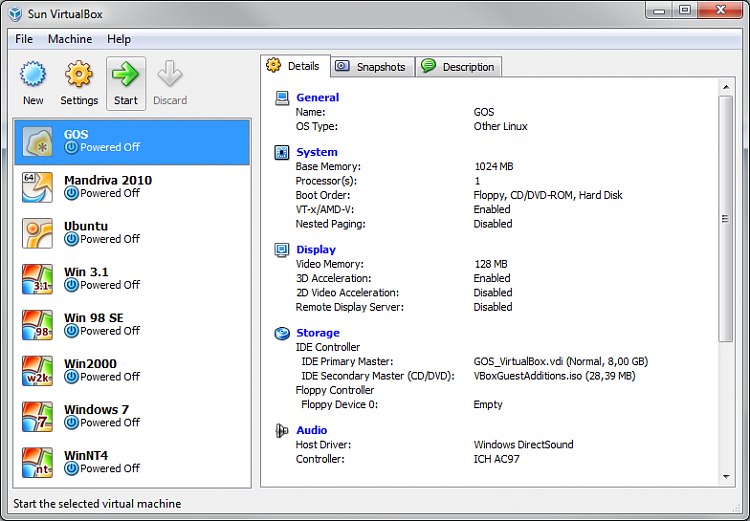Open the General settings link
The height and width of the screenshot is (521, 750).
pyautogui.click(x=318, y=98)
